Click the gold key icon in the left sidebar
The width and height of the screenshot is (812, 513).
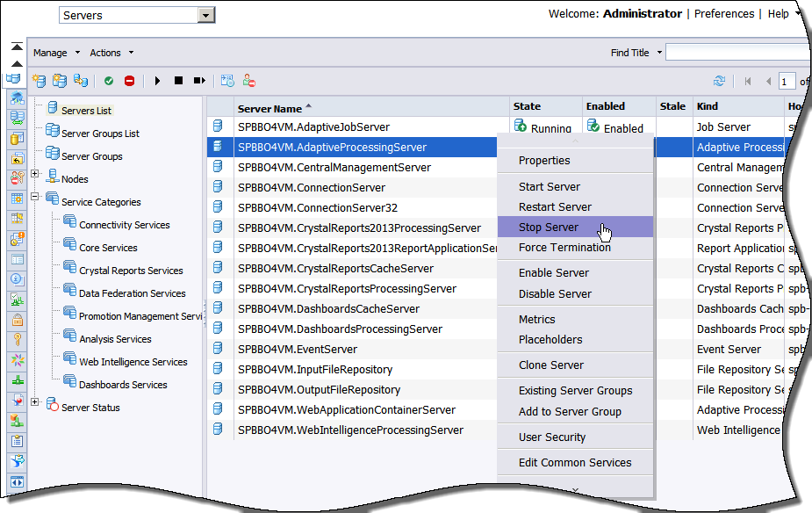coord(17,340)
